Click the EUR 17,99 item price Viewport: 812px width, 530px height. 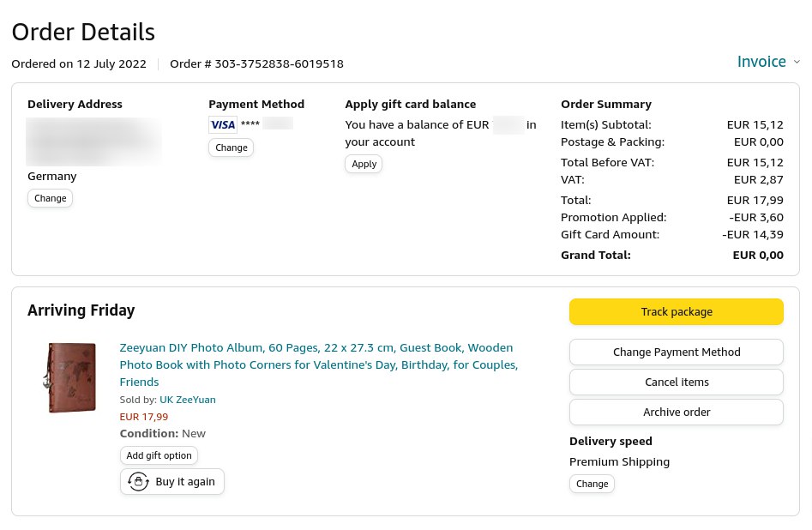143,417
